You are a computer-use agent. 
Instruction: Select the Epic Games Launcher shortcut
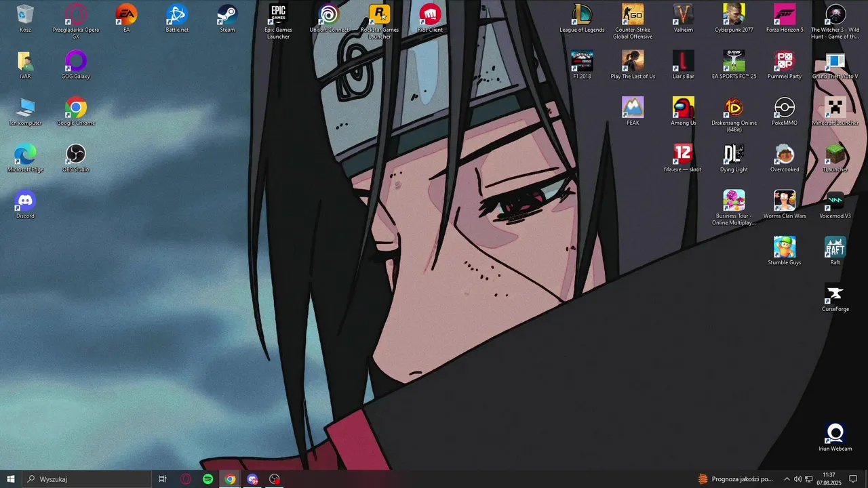pos(278,22)
